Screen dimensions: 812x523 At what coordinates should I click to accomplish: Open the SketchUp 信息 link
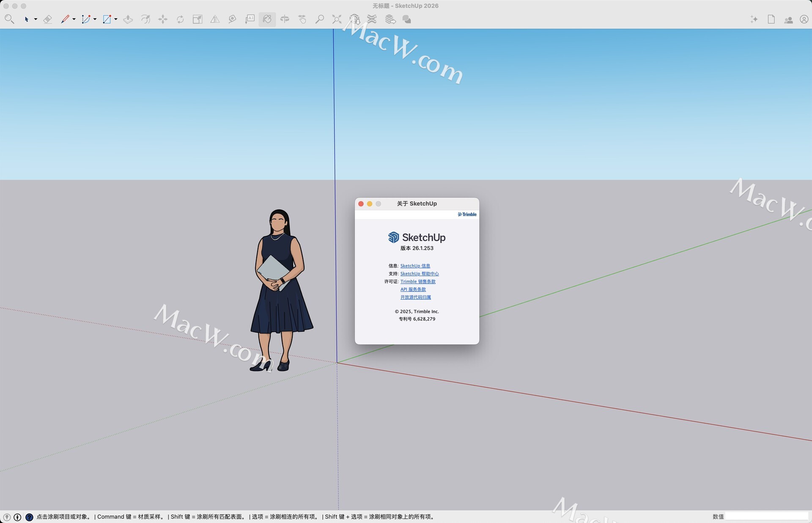click(415, 266)
